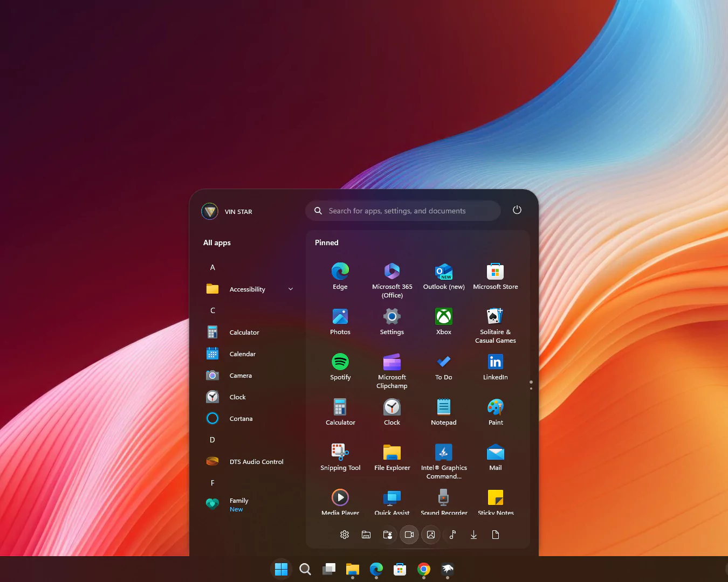Open Personal folder in Start bottom bar
This screenshot has width=728, height=582.
coord(388,535)
